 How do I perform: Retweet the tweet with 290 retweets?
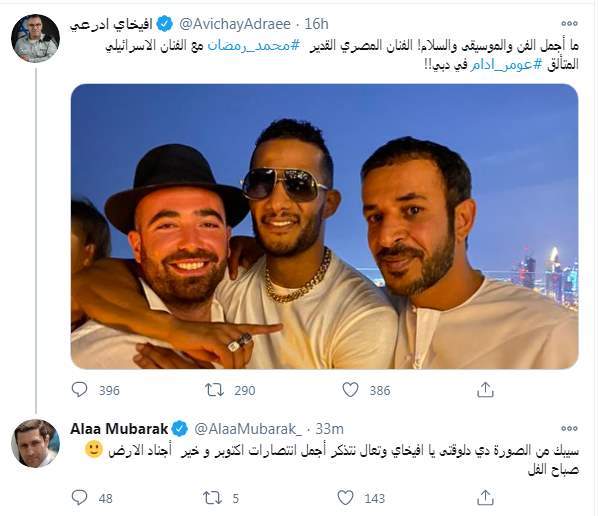214,390
